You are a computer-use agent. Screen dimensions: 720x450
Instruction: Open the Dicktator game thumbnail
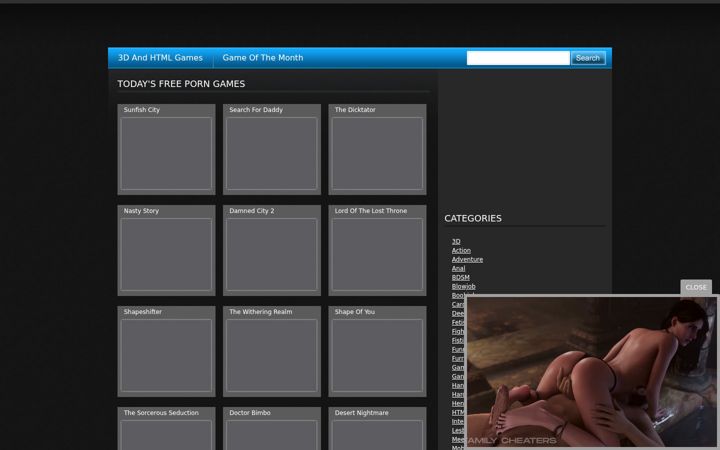pos(377,153)
